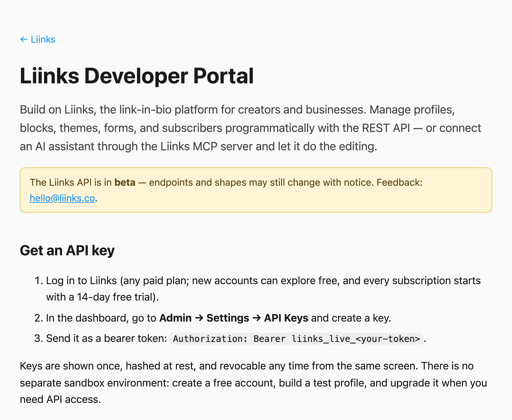This screenshot has height=420, width=512.
Task: Click intro paragraph starting Build on Liinks
Action: 250,128
